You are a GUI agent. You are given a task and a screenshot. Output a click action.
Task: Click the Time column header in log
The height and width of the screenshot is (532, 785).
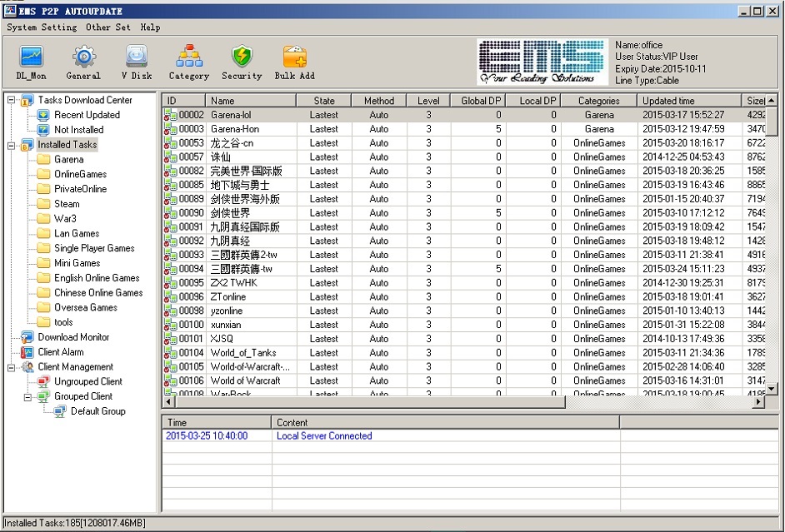[217, 422]
